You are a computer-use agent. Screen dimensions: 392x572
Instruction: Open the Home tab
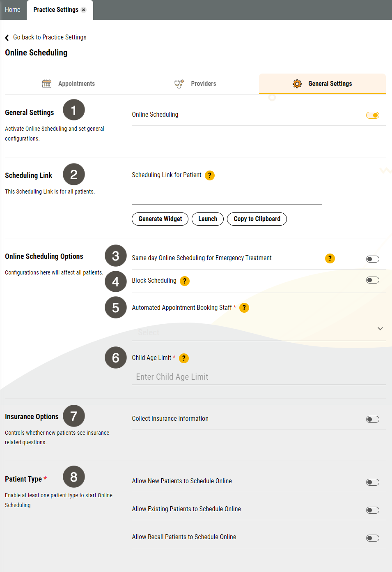coord(13,10)
